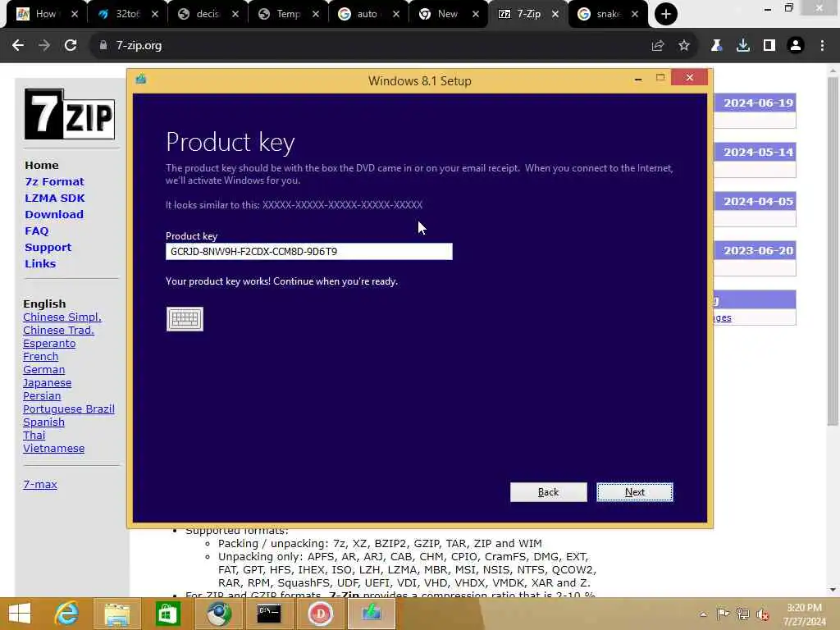
Task: Select Vietnamese language link
Action: 53,449
